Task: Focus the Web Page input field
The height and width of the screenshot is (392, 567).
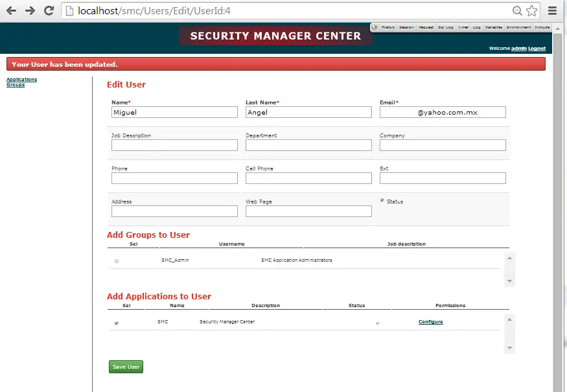Action: click(308, 211)
